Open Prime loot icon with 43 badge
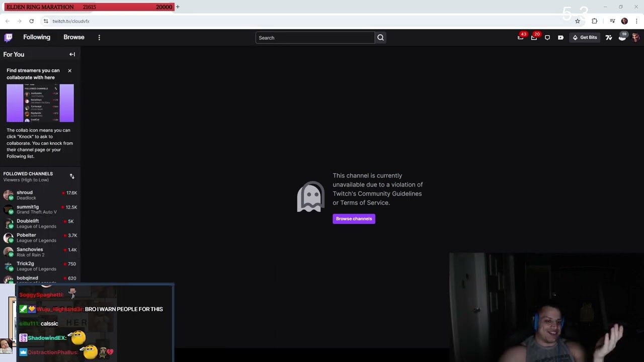Viewport: 644px width, 362px height. point(521,37)
